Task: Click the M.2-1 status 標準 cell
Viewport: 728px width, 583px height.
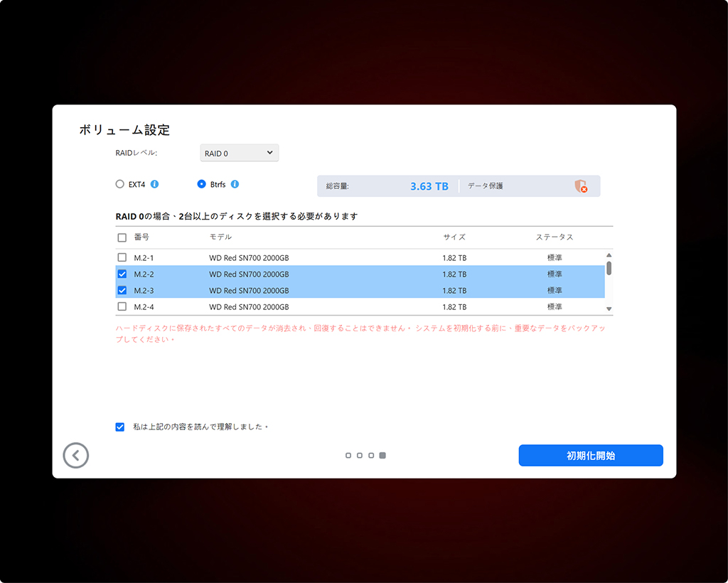Action: click(x=555, y=257)
